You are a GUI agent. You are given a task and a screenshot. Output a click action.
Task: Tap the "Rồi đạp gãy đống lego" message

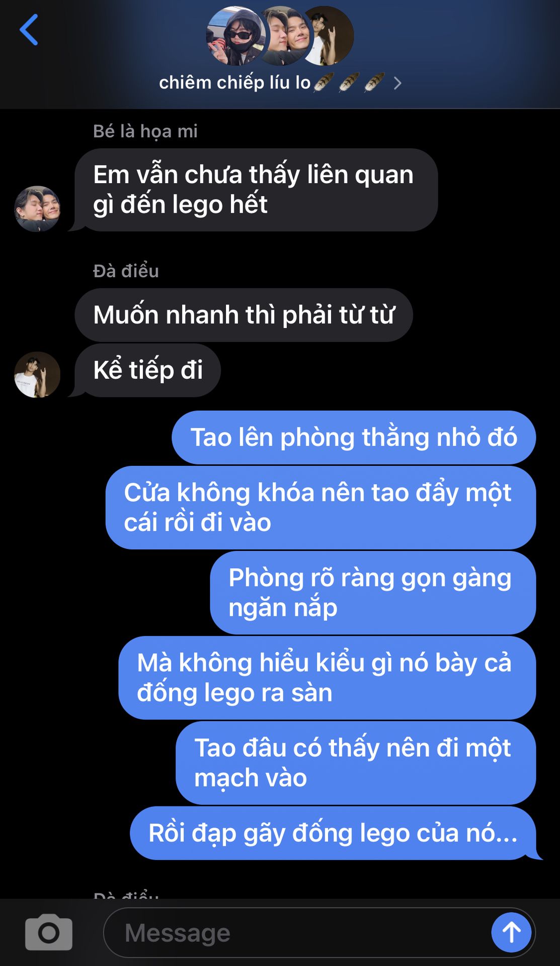click(x=333, y=833)
